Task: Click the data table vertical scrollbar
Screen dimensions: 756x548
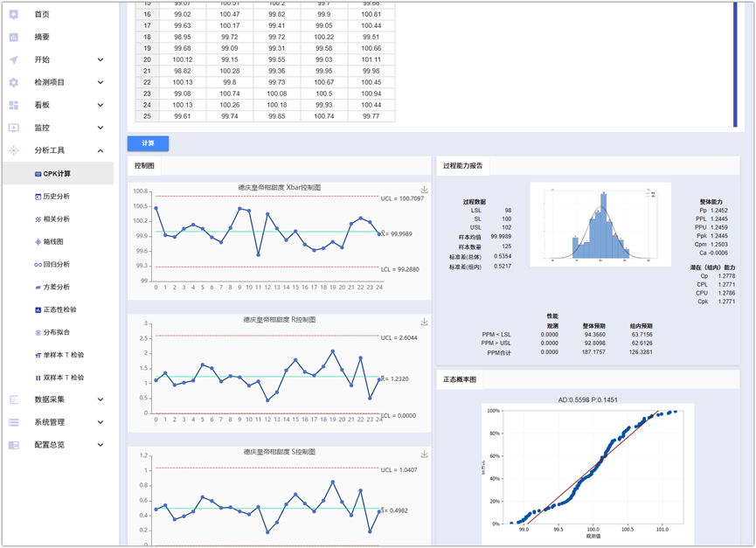Action: [x=735, y=61]
